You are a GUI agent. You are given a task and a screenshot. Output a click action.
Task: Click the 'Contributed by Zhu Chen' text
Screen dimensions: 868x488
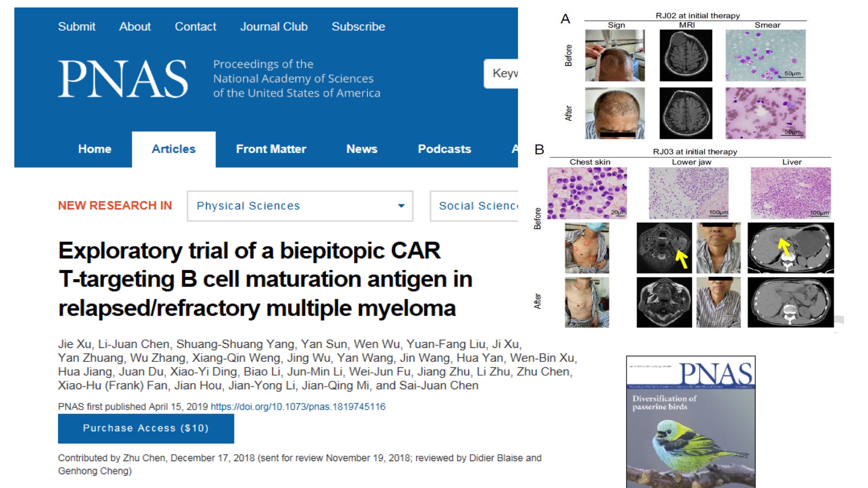tap(300, 465)
